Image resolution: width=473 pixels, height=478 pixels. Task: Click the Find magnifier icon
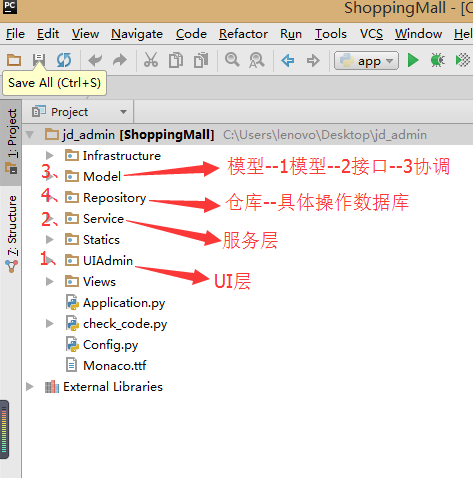[x=232, y=60]
